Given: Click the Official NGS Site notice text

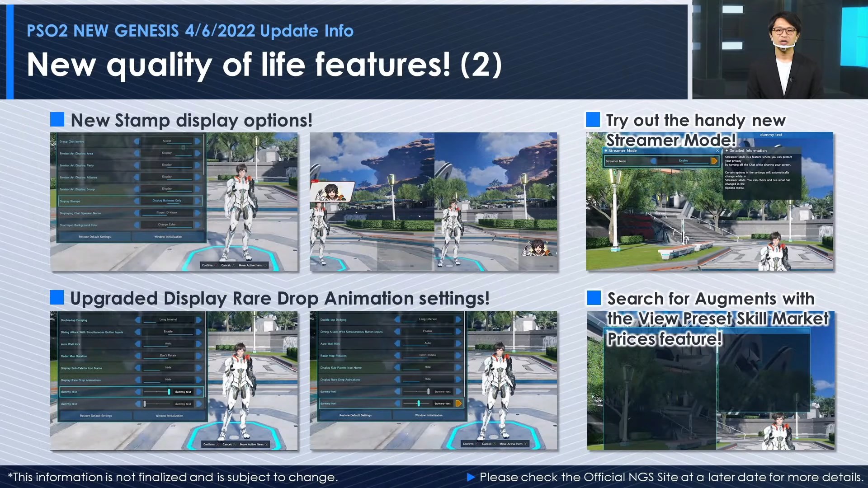Looking at the screenshot, I should 671,477.
